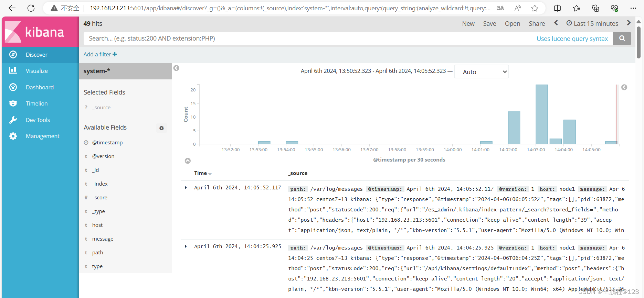Open the Management menu item
This screenshot has height=298, width=644.
click(x=40, y=136)
